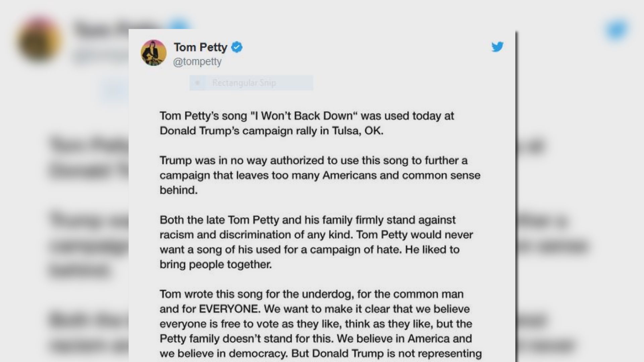Image resolution: width=644 pixels, height=362 pixels.
Task: Click the line starting "Tom wrote this song"
Action: click(312, 294)
